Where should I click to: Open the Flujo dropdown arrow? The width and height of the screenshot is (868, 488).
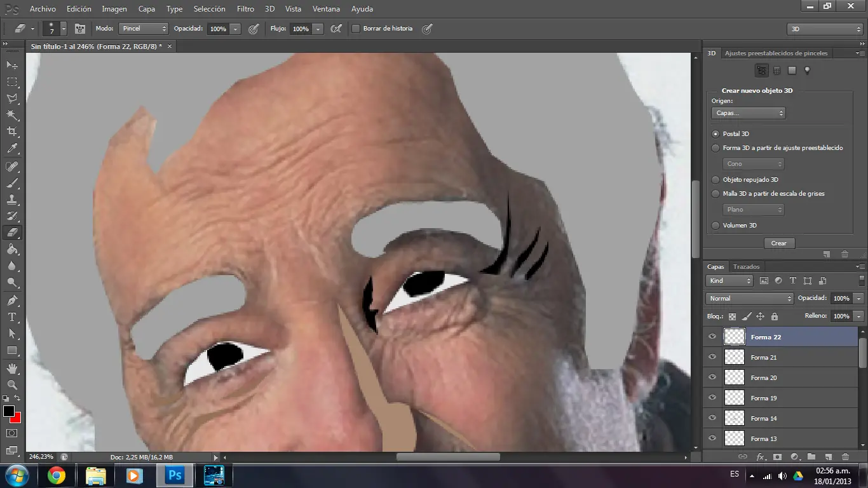pos(318,29)
